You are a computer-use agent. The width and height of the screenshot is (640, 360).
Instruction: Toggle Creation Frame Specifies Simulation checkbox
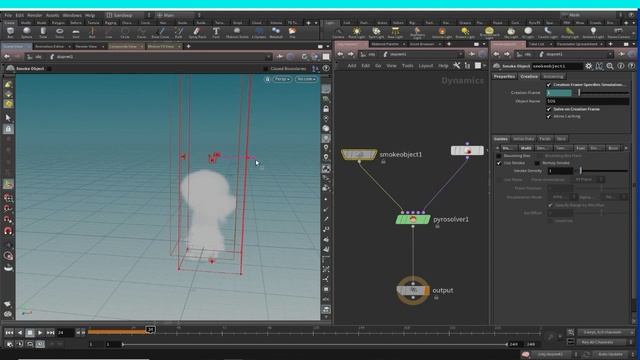(549, 84)
